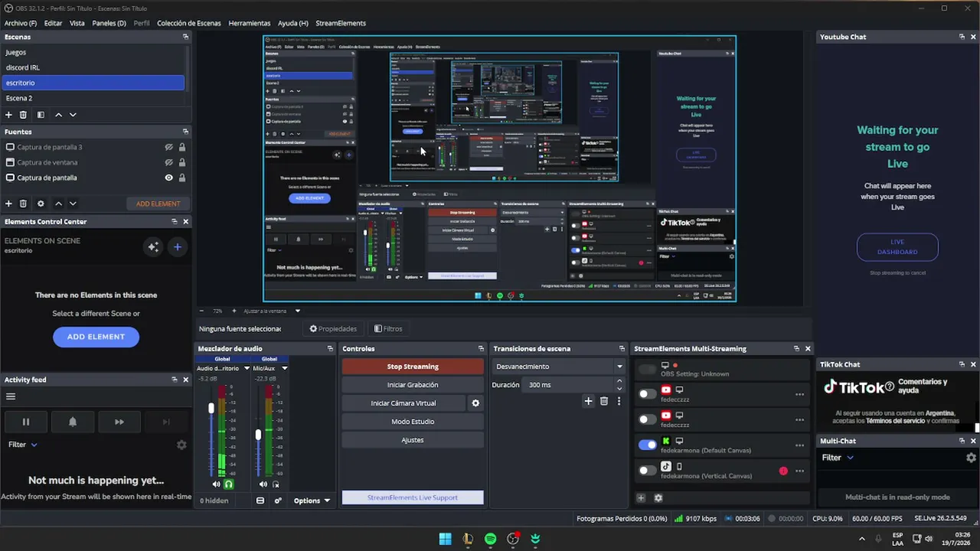Click StreamElements Live Support button

[x=413, y=497]
